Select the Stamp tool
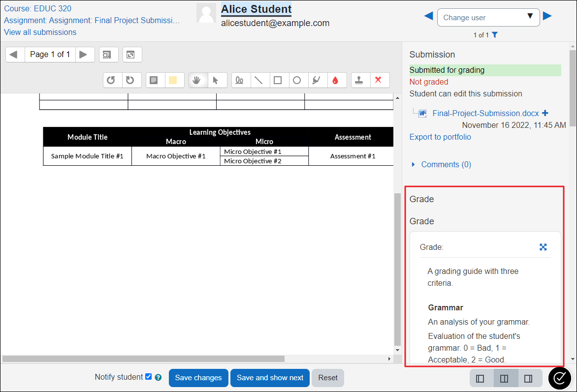Image resolution: width=577 pixels, height=392 pixels. (360, 79)
